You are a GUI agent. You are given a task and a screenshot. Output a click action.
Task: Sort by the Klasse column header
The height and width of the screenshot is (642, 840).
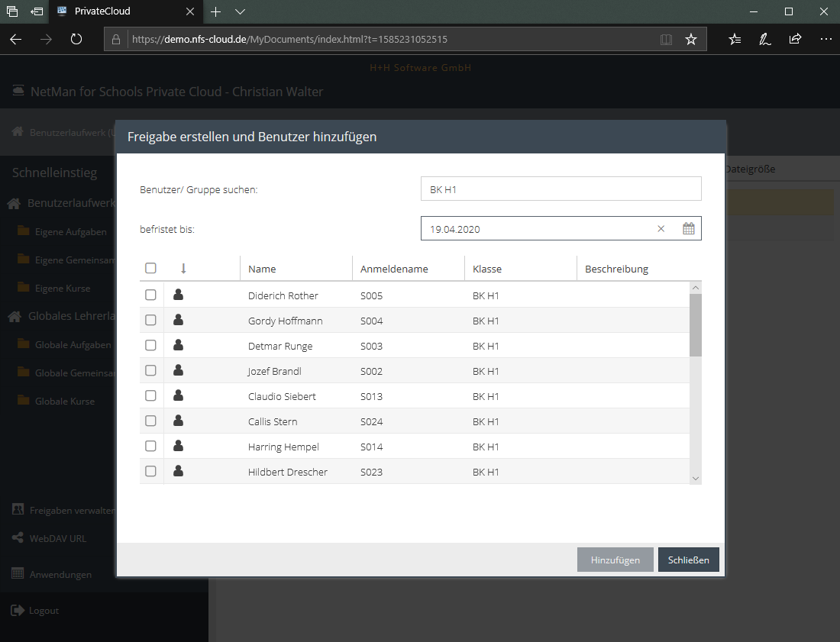click(487, 269)
